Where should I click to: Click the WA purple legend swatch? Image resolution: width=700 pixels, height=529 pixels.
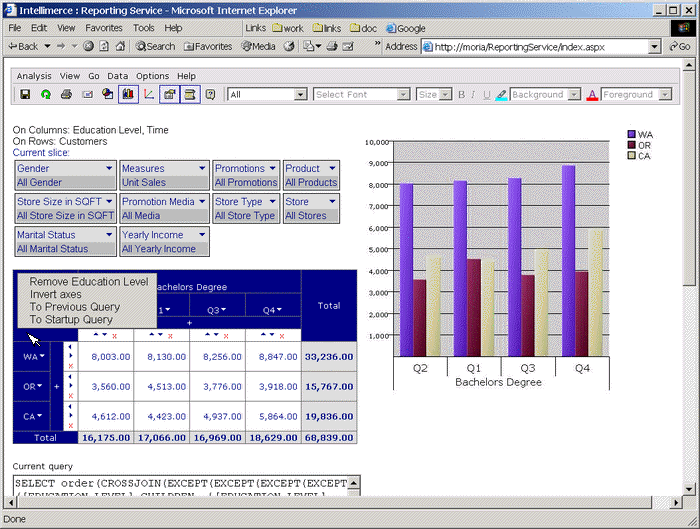(631, 134)
